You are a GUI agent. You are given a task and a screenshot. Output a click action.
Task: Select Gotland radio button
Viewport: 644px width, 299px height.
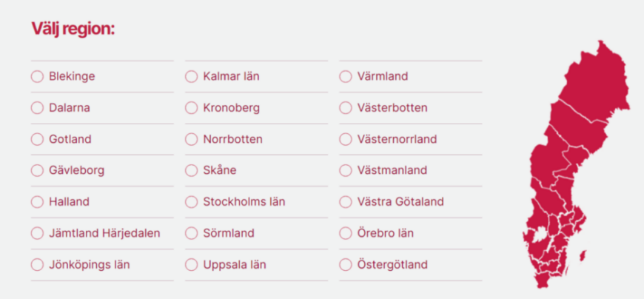tap(37, 139)
